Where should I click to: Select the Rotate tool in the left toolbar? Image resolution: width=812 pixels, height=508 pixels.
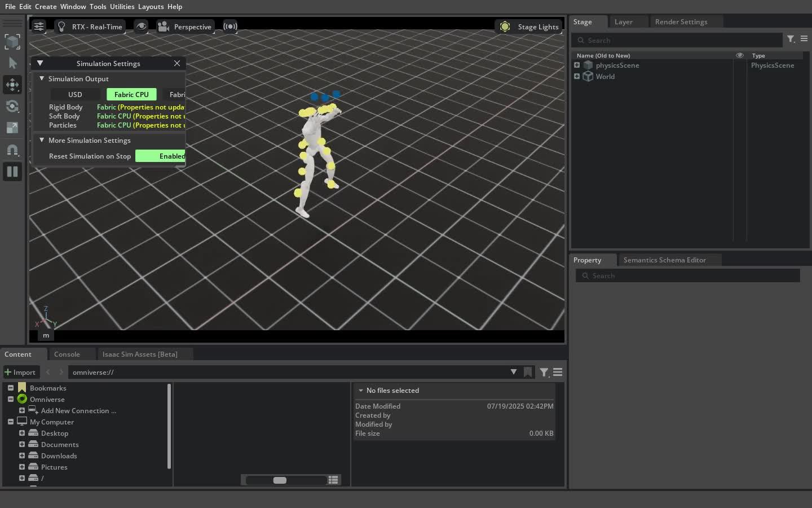click(x=12, y=106)
